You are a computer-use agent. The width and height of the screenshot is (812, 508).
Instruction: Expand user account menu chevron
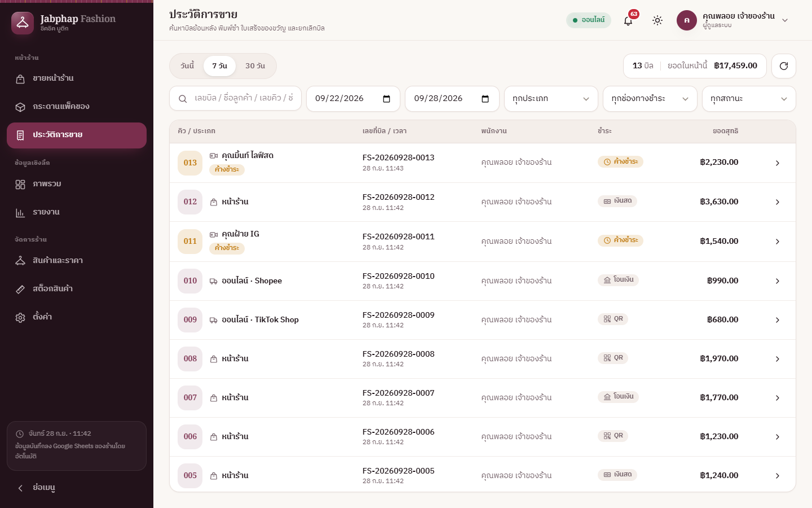(x=785, y=20)
